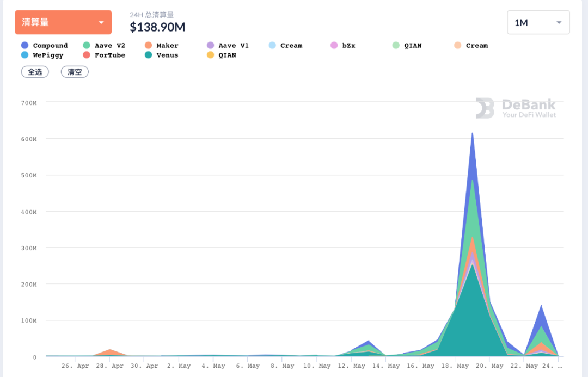Click the blue Compound legend dot

click(24, 46)
